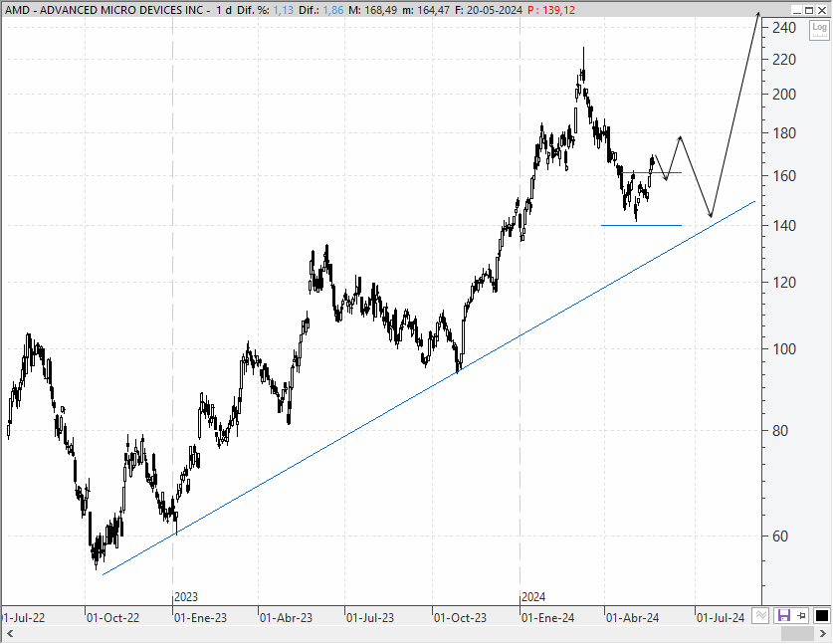Maximize the AMD chart window
Image resolution: width=833 pixels, height=644 pixels.
[809, 10]
